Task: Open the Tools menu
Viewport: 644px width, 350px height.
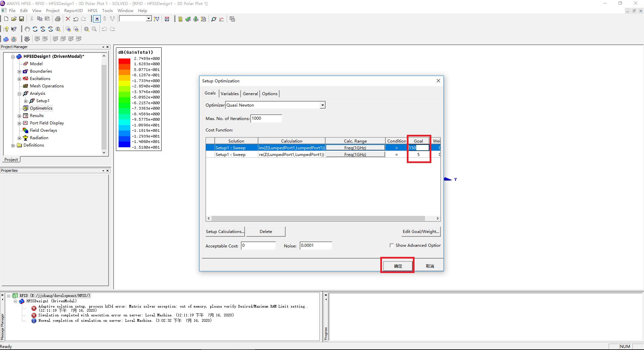Action: click(108, 11)
